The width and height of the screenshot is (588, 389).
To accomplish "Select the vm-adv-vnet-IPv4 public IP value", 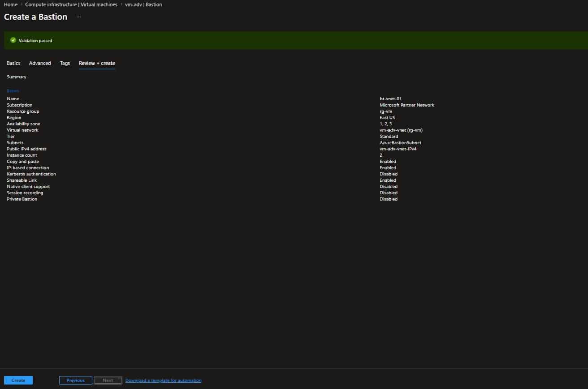I will (398, 149).
